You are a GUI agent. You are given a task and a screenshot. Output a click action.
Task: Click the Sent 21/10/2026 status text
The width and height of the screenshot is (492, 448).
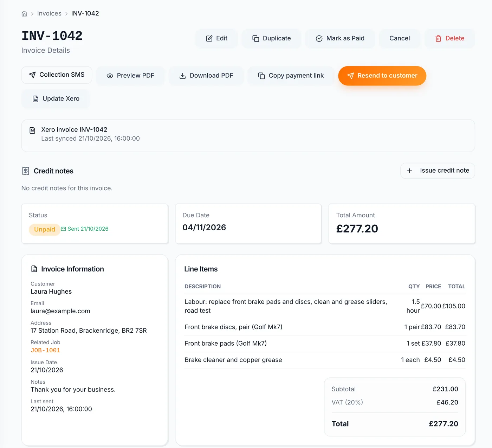coord(88,229)
